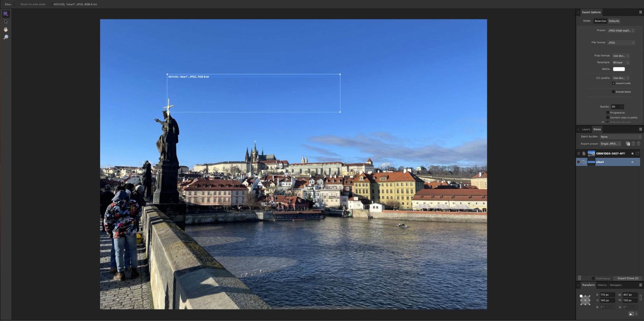The image size is (644, 321).
Task: Toggle the export dot on CB9E1DD5 slice
Action: pyautogui.click(x=633, y=154)
